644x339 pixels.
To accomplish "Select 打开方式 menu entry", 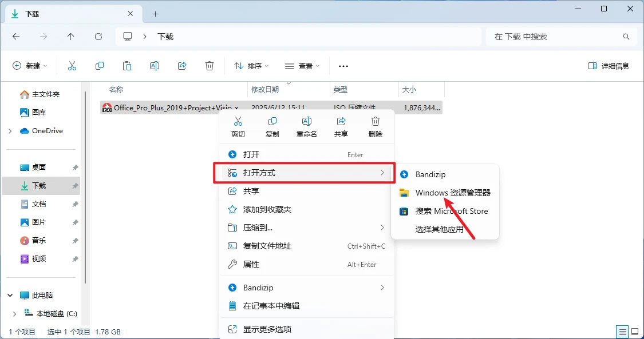I will click(x=307, y=173).
